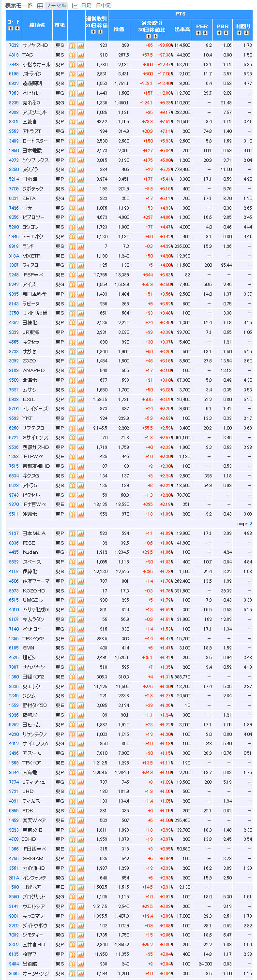This screenshot has width=257, height=980.
Task: Open the chart icon for オーシャンシ row
Action: 81,973
